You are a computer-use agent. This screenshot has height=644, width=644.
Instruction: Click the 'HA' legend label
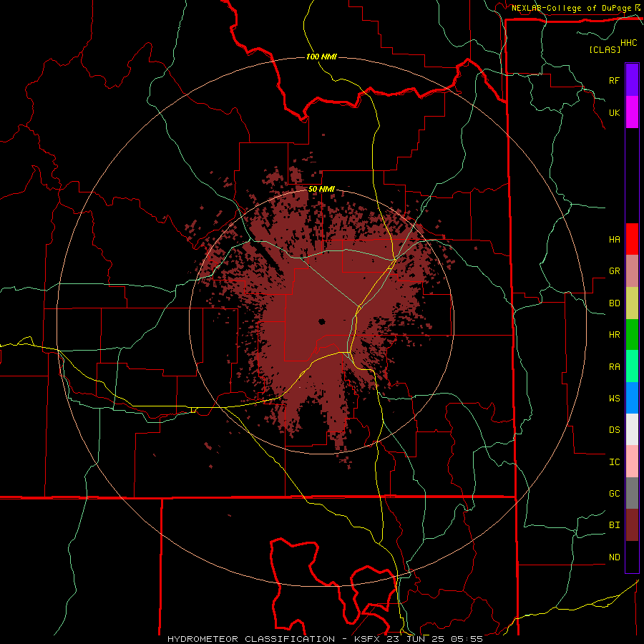coord(614,240)
